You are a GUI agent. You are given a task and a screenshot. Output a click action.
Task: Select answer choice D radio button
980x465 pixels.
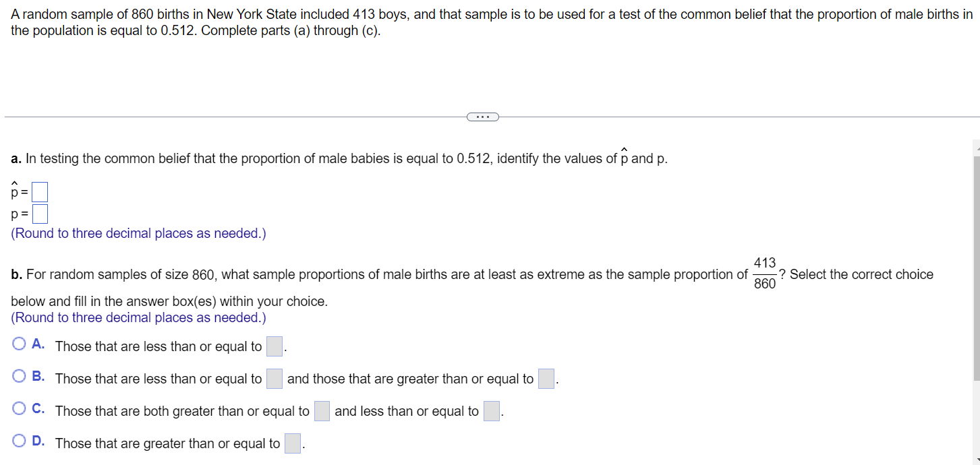click(x=19, y=441)
